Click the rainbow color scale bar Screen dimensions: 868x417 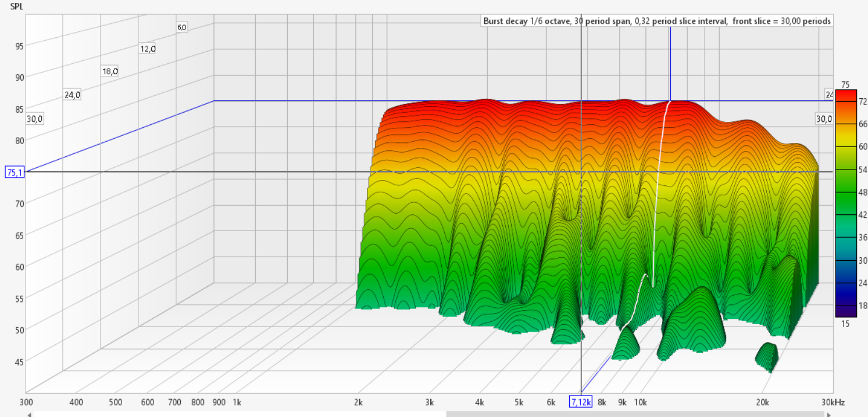coord(845,203)
